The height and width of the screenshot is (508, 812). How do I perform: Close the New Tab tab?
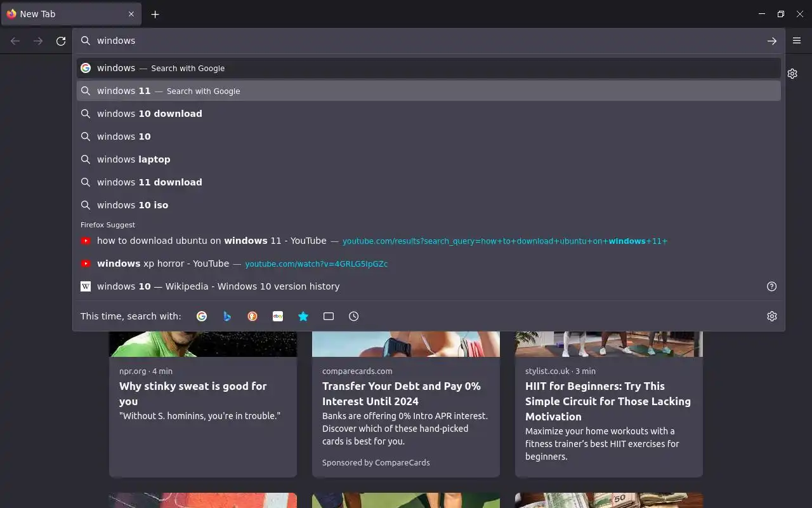pyautogui.click(x=131, y=14)
